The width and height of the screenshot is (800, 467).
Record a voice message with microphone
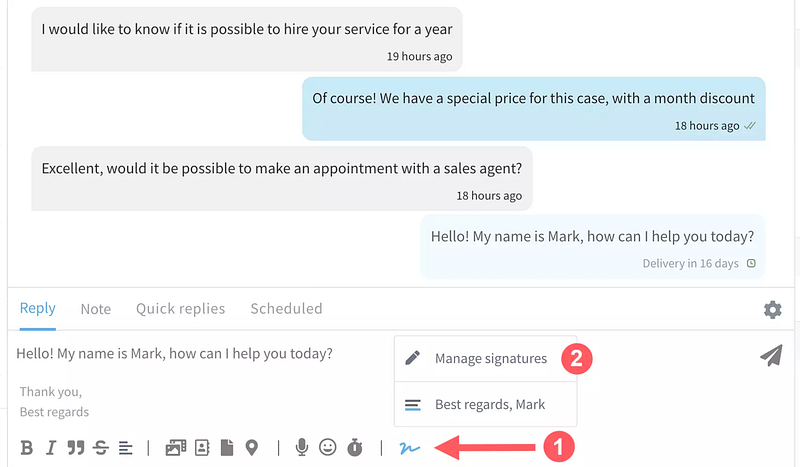point(302,448)
